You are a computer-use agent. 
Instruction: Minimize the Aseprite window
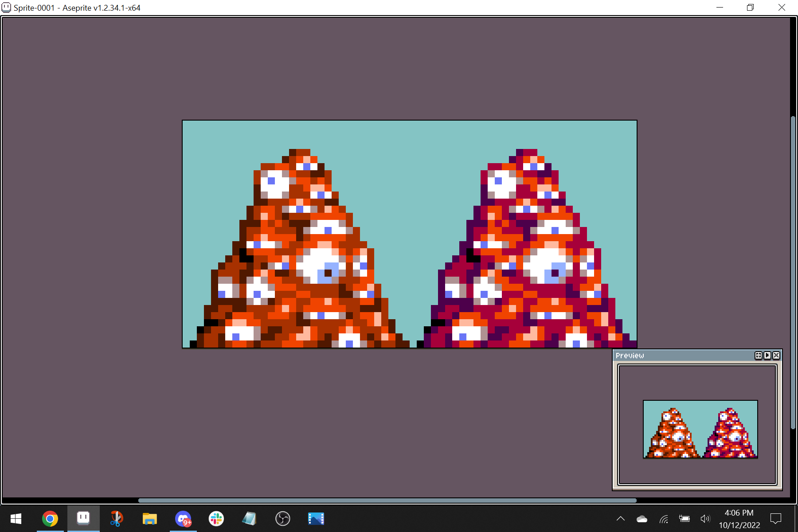pos(720,8)
